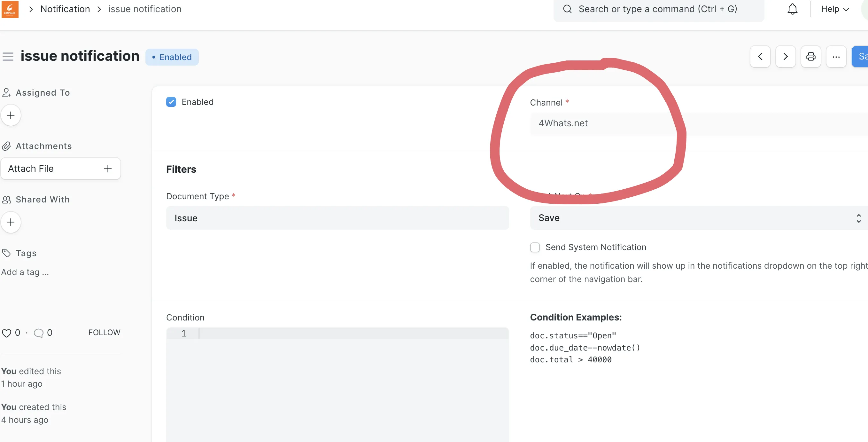This screenshot has width=868, height=442.
Task: Expand the Help dropdown menu
Action: click(835, 9)
